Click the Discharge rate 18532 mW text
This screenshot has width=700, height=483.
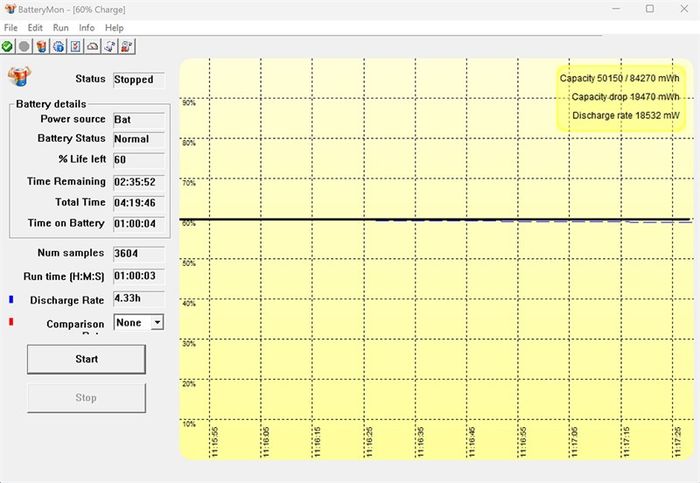(x=626, y=116)
